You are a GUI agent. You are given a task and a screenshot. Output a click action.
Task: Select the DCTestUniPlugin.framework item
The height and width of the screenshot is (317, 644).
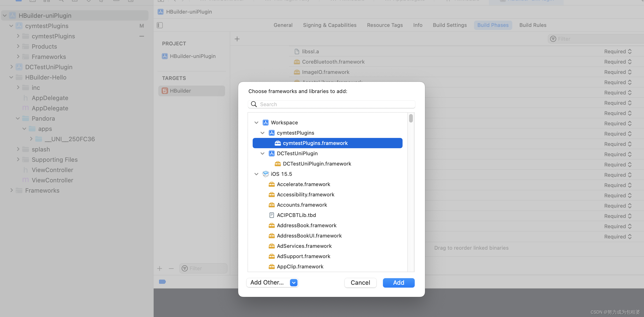317,164
